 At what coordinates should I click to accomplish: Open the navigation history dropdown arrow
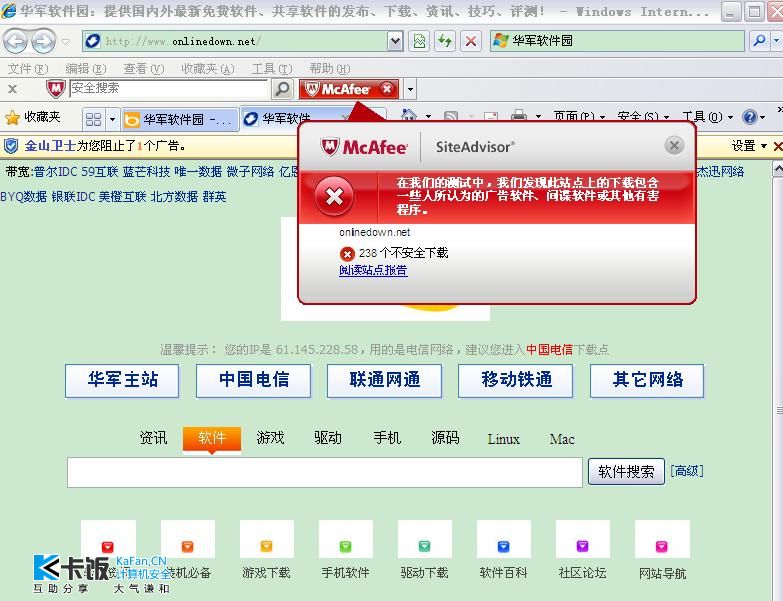[65, 41]
